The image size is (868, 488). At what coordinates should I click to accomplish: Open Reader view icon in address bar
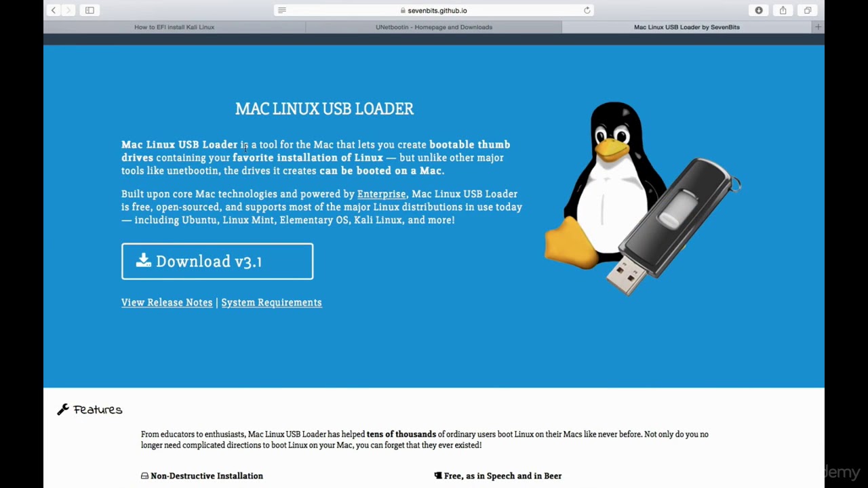282,10
